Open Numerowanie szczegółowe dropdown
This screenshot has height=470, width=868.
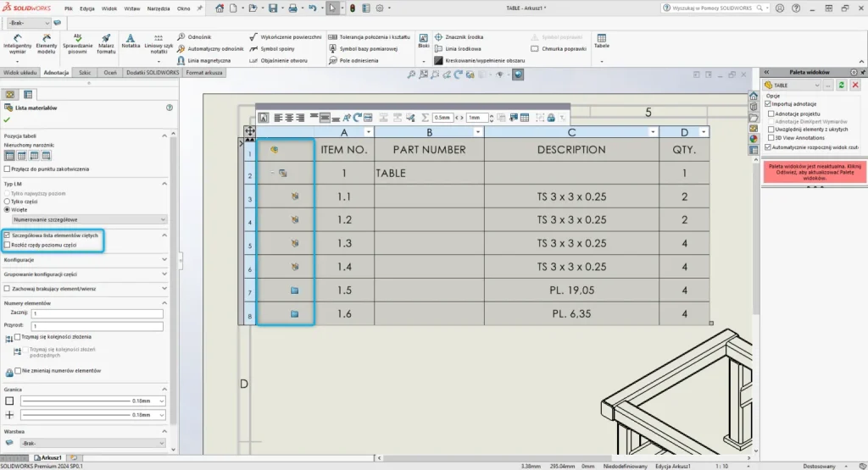coord(88,219)
